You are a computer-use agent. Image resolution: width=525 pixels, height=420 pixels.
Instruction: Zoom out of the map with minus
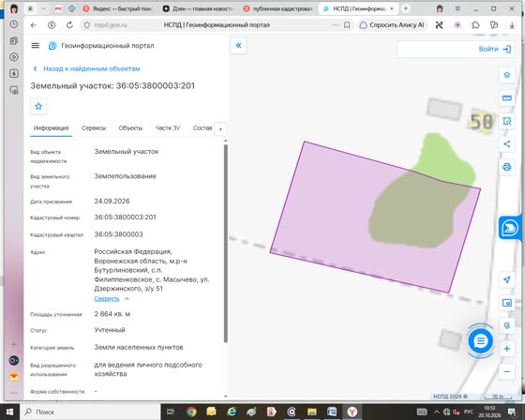pos(506,372)
